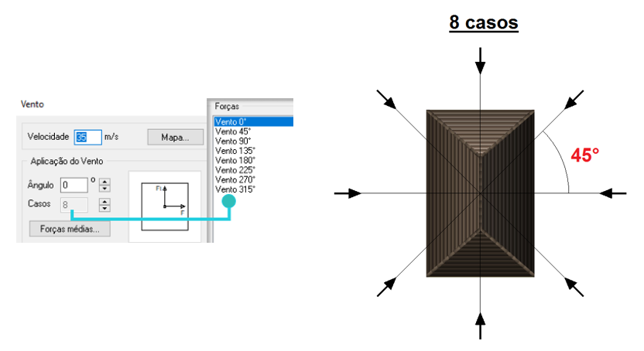Increase the Ângulo value with up arrow
Screen dimensions: 644x351
coord(104,182)
